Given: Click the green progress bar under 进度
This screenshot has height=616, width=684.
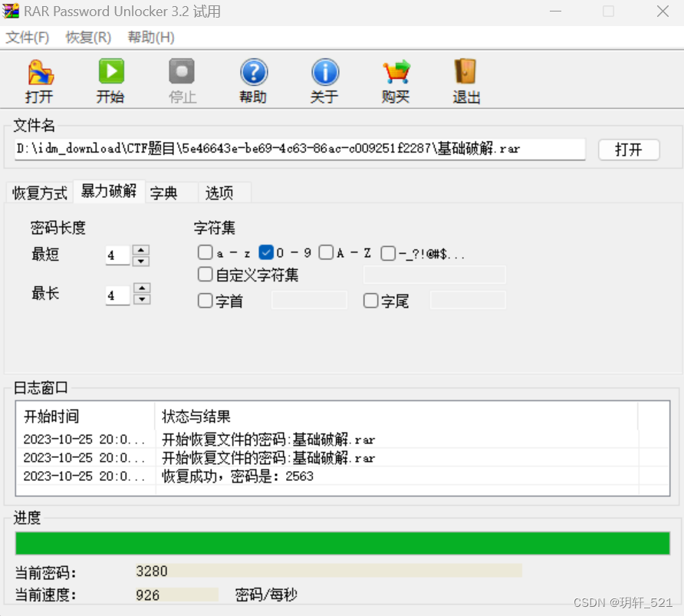Looking at the screenshot, I should pos(343,543).
